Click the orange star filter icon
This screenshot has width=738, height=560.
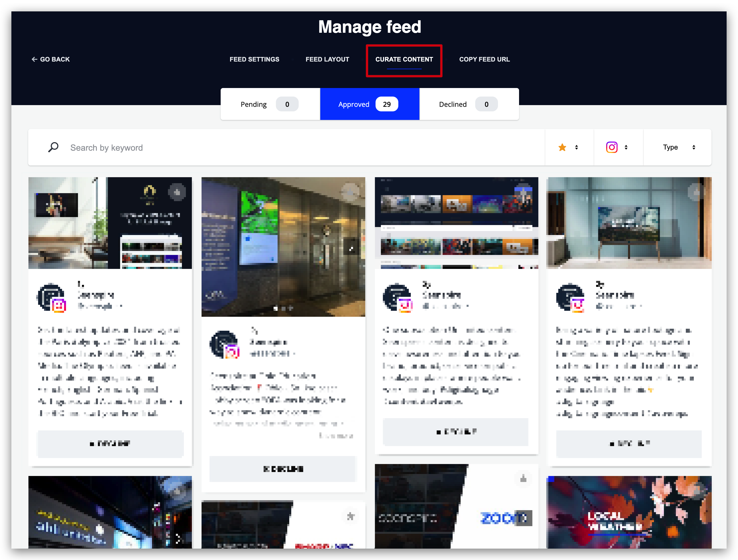(562, 147)
